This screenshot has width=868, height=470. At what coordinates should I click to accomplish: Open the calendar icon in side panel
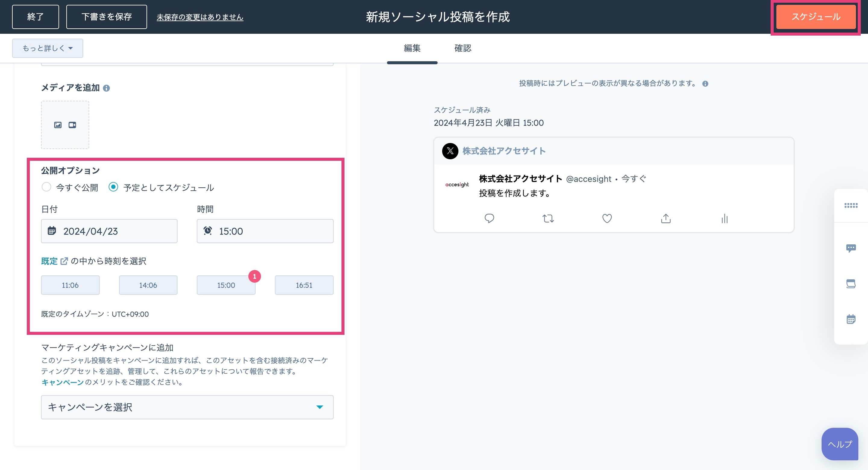pos(851,319)
